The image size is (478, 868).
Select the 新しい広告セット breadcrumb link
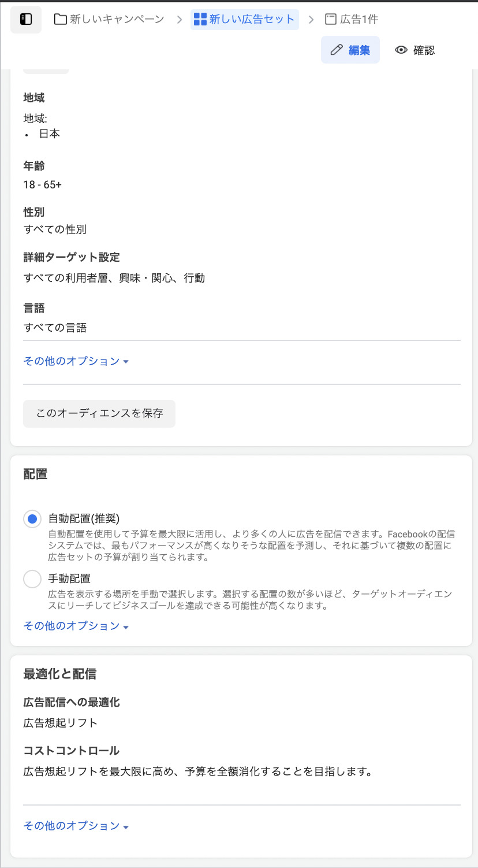[x=245, y=19]
